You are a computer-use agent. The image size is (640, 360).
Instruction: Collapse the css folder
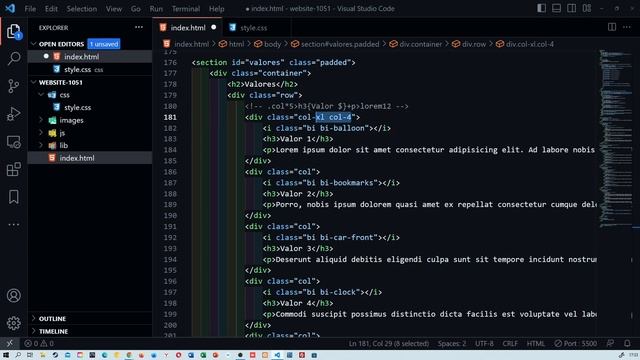coord(41,95)
